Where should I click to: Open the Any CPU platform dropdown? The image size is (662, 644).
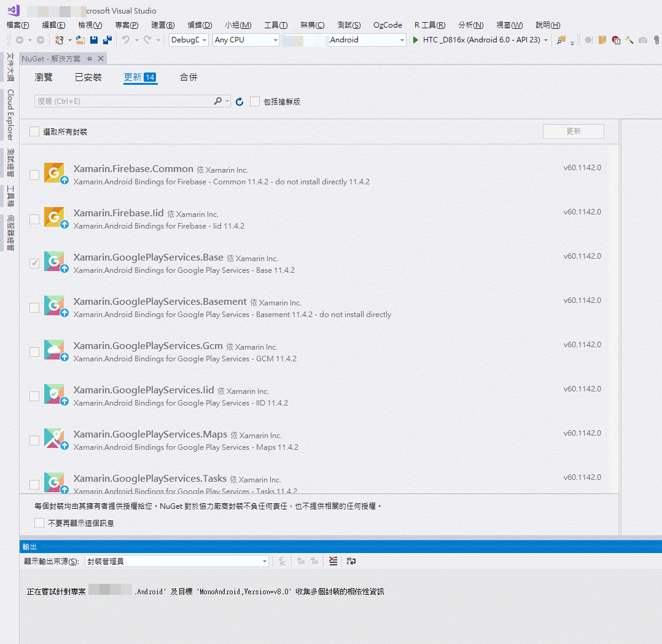[x=246, y=40]
